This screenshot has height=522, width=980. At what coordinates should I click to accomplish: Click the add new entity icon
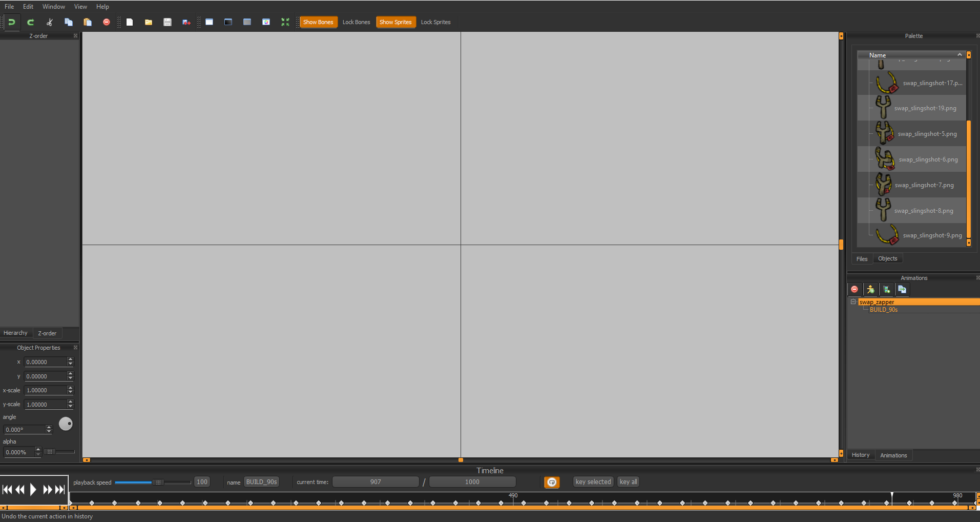(870, 290)
